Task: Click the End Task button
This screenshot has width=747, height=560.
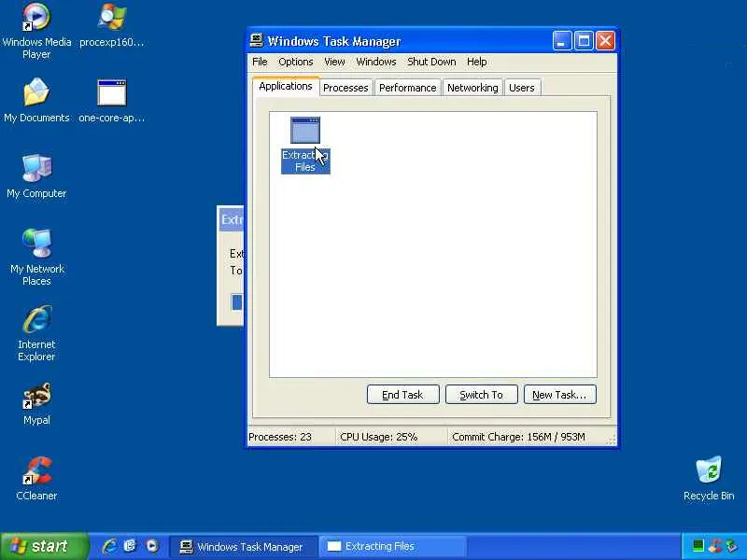Action: pos(402,395)
